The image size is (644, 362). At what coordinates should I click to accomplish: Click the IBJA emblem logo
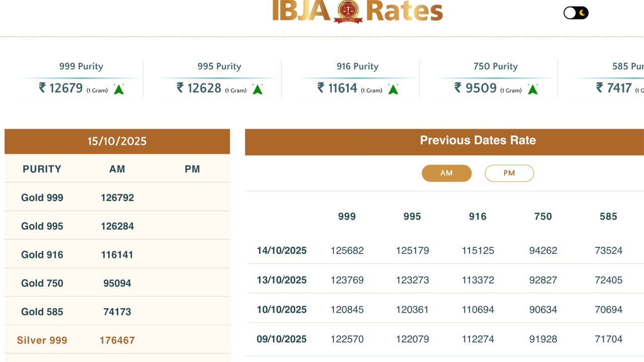click(x=348, y=11)
